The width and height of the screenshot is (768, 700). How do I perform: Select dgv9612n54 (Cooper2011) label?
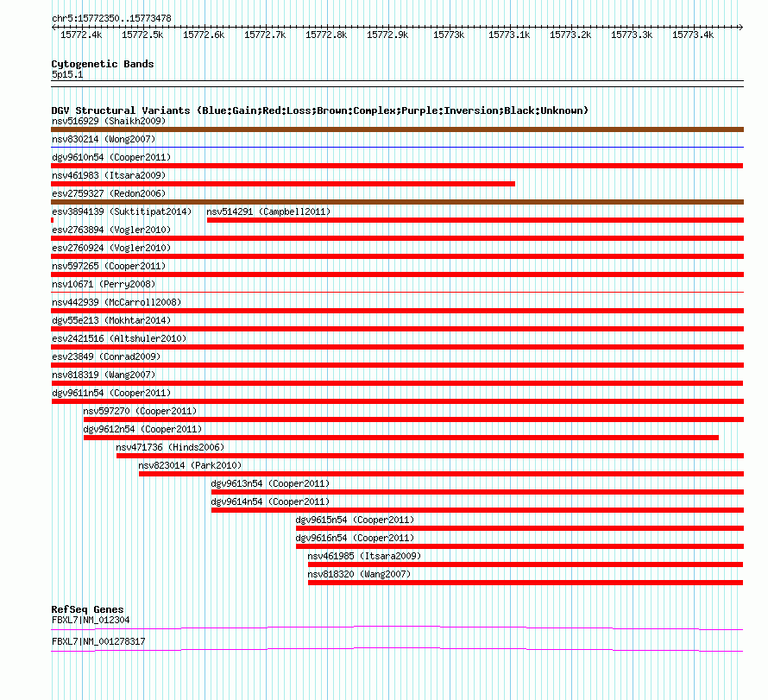coord(142,429)
